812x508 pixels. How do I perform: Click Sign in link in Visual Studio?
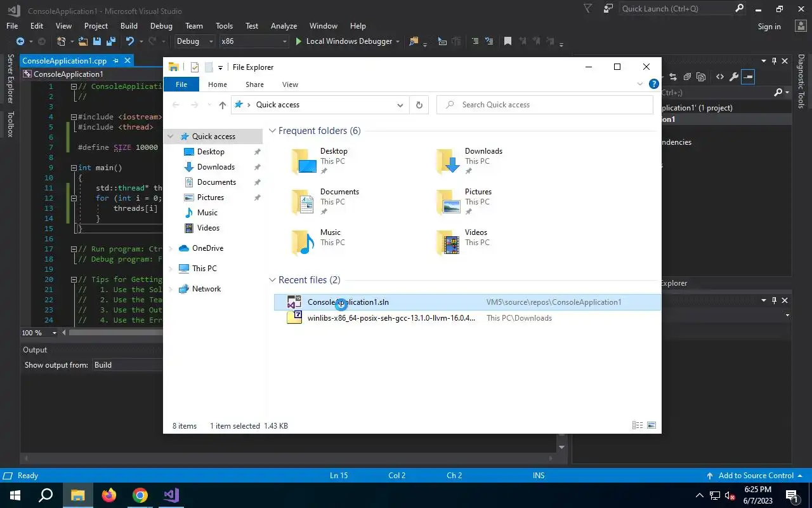[x=769, y=27]
